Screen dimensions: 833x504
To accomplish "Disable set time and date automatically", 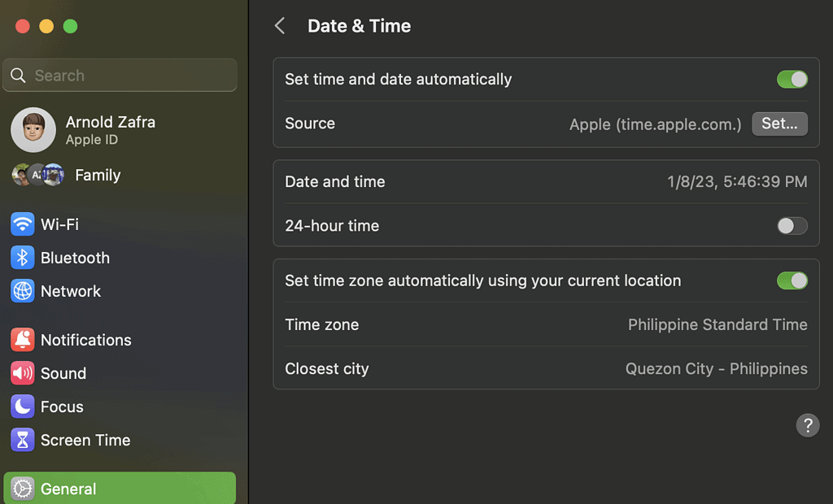I will click(792, 80).
